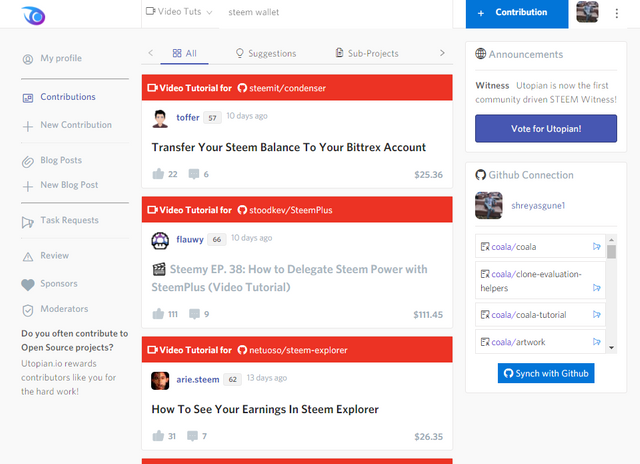The height and width of the screenshot is (464, 640).
Task: Open the Moderators page
Action: [x=64, y=309]
